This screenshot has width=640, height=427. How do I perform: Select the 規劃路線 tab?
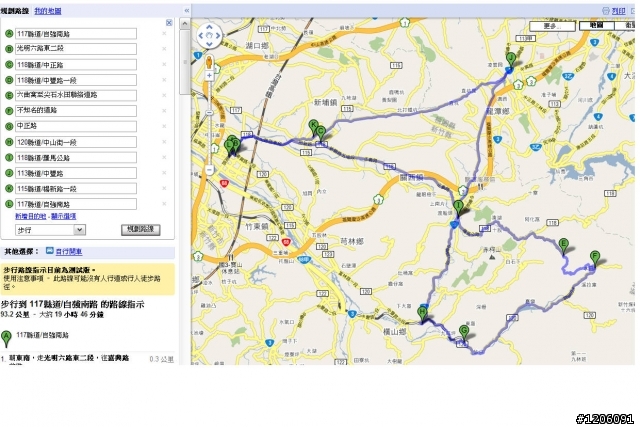click(15, 11)
